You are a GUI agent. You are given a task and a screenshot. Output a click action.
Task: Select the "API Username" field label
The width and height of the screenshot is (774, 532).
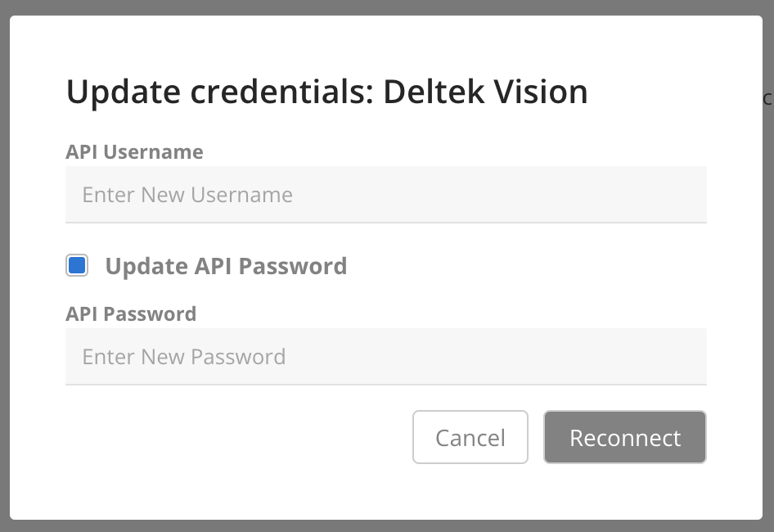tap(134, 152)
